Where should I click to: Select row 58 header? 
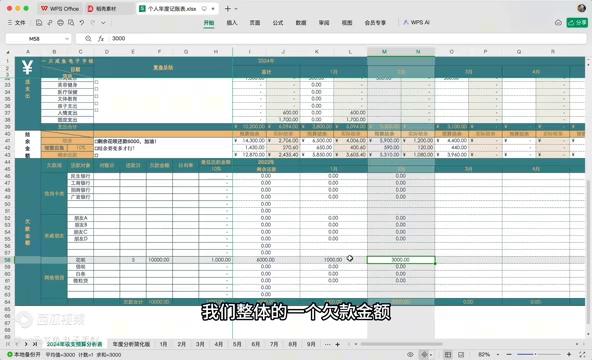7,260
